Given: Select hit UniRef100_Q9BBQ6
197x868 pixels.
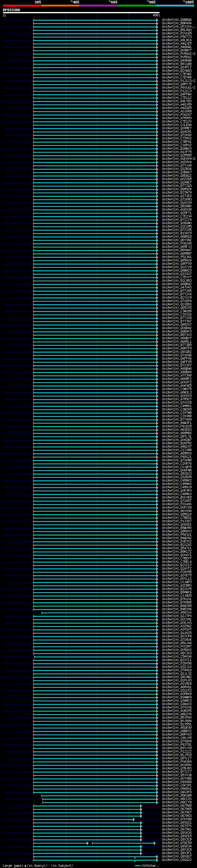Looking at the screenshot, I should pos(176,20).
